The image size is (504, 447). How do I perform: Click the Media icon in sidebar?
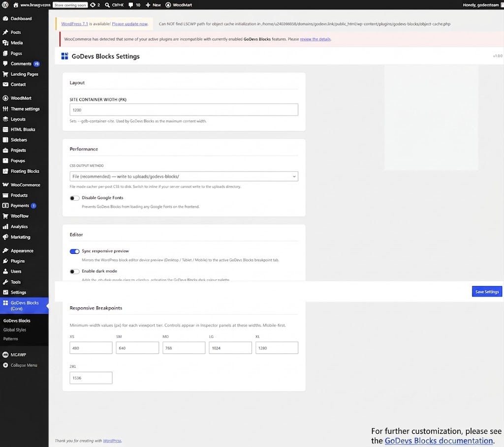[5, 43]
